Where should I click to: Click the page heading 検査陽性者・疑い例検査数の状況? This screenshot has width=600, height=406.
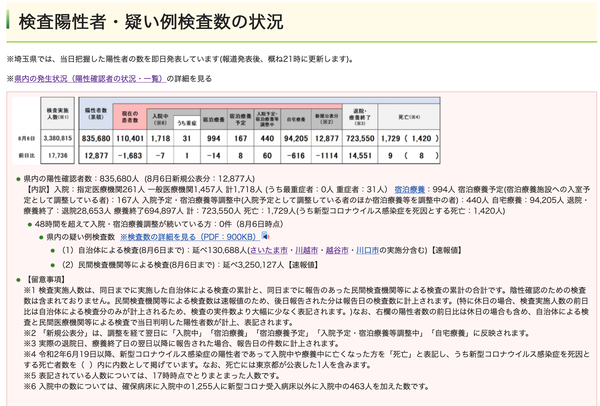pos(151,22)
